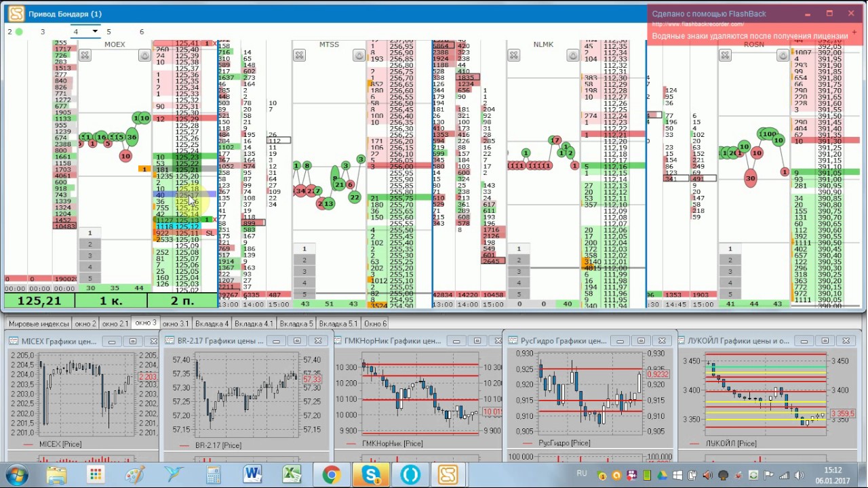Click the 125,21 price box under MOEX
Image resolution: width=868 pixels, height=488 pixels.
pos(39,301)
